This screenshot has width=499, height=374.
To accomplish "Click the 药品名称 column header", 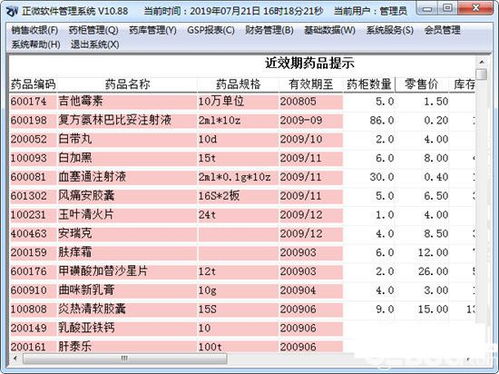I will point(127,84).
